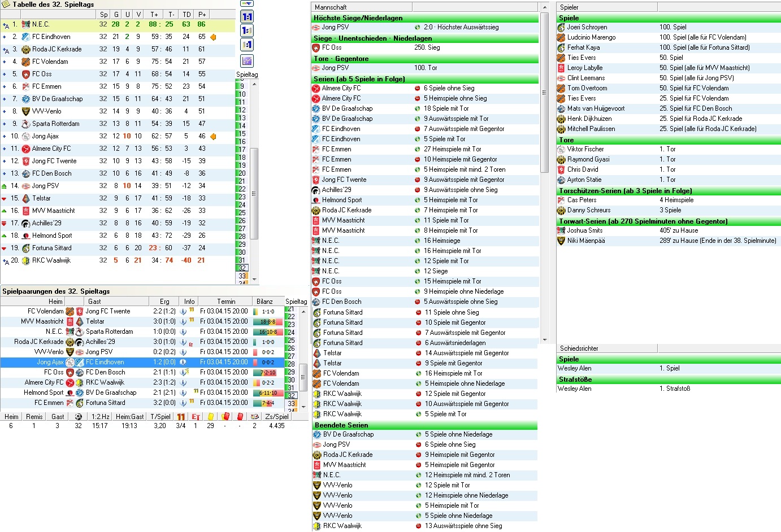Click the "Termin" column header in the pairings
Screen dimensions: 781x532
pyautogui.click(x=226, y=302)
